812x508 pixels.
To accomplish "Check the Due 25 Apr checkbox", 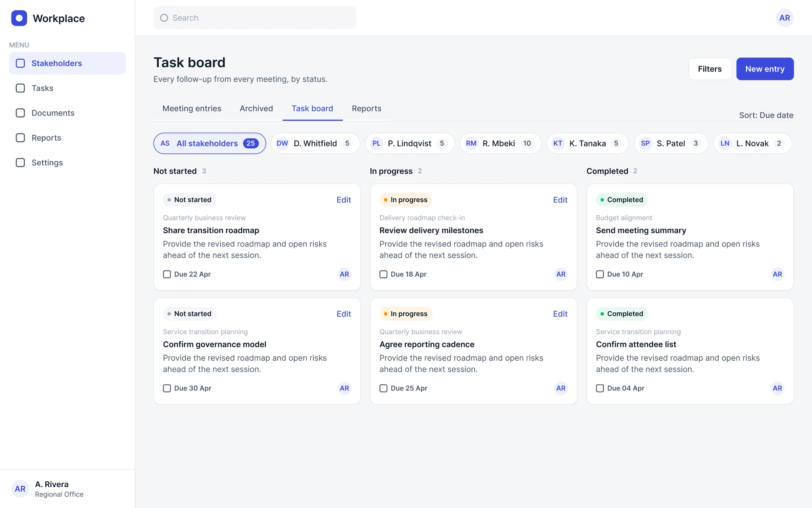I will (383, 388).
